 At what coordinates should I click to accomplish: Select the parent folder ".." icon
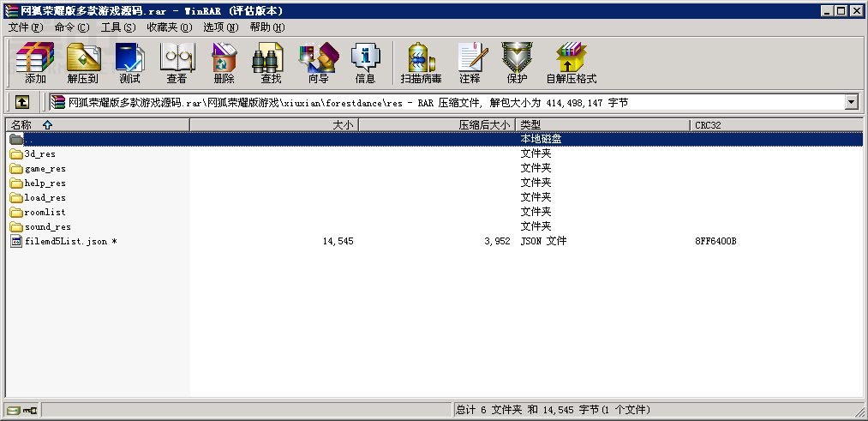click(x=16, y=139)
